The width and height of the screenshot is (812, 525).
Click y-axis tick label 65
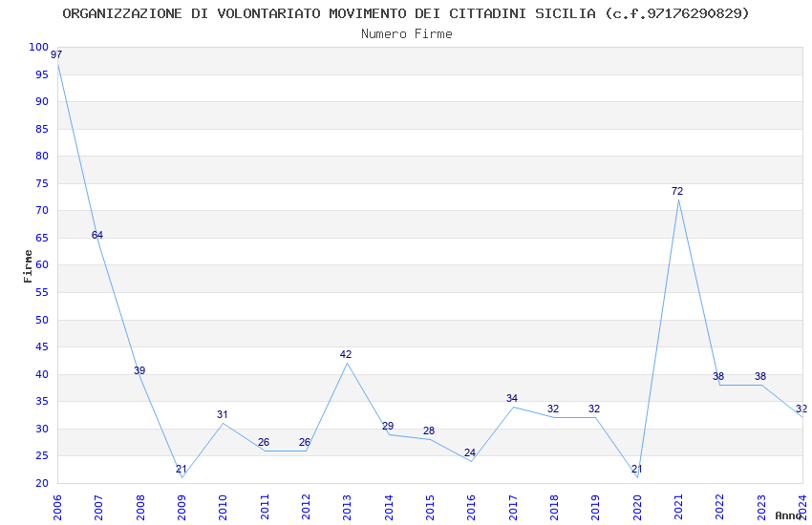pyautogui.click(x=42, y=238)
